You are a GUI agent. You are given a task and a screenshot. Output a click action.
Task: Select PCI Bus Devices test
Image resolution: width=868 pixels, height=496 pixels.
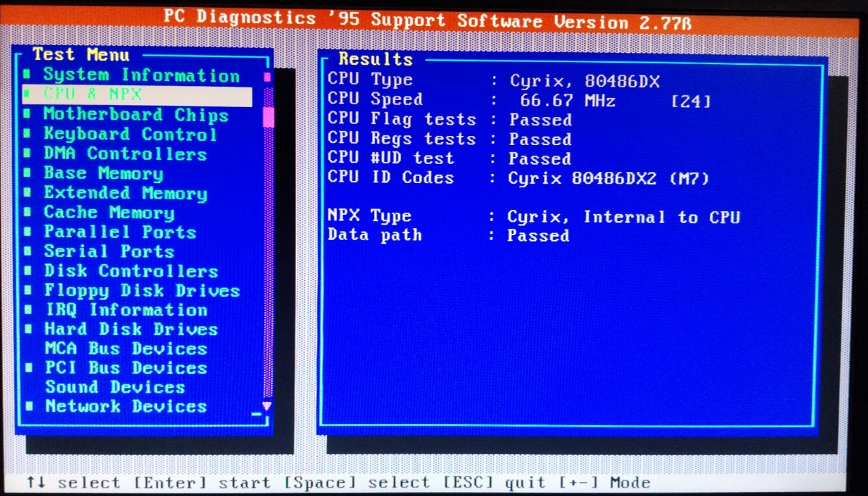[126, 368]
